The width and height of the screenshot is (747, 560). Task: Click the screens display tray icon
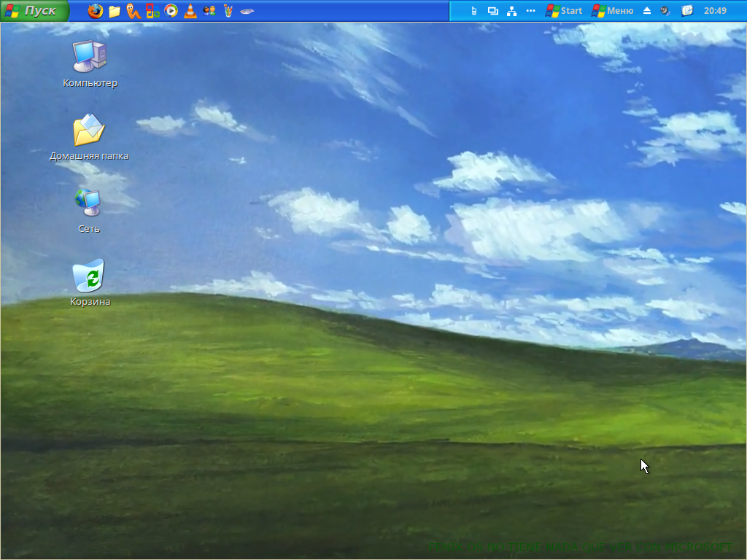click(493, 11)
